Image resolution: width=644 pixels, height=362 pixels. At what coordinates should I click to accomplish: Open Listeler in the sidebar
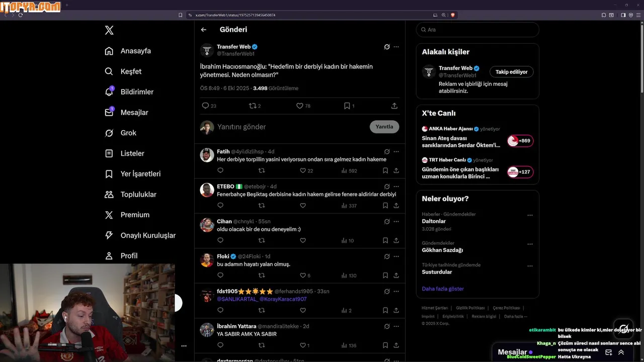[x=124, y=153]
